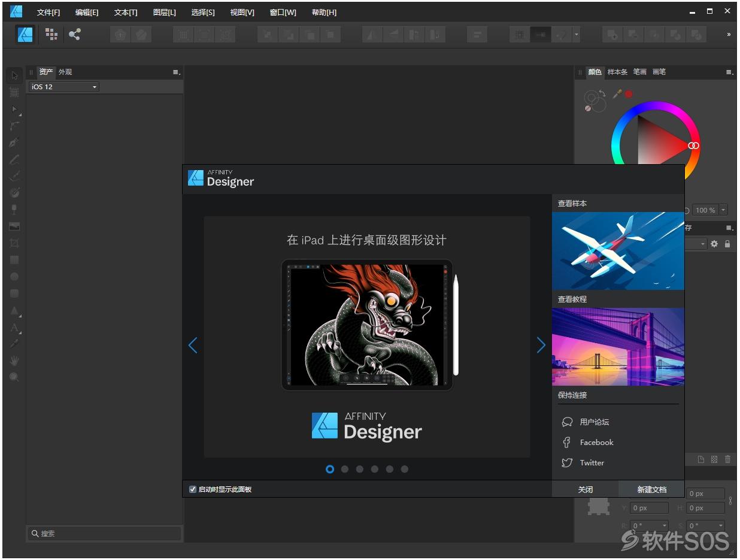
Task: Select the Pen tool
Action: 14,143
